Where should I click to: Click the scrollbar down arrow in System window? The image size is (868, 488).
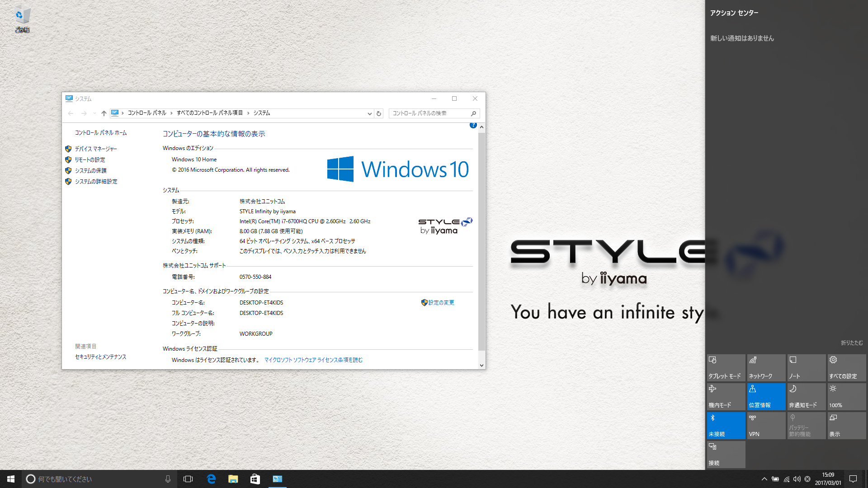481,365
